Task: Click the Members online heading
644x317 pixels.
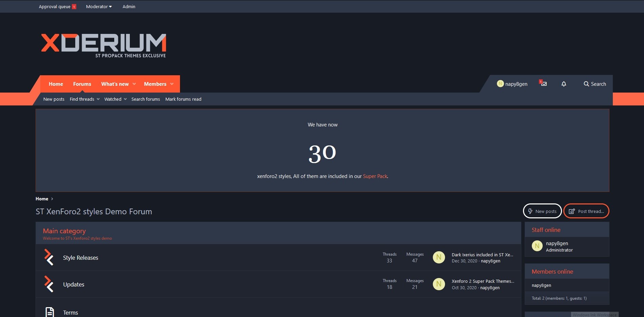Action: pos(552,272)
